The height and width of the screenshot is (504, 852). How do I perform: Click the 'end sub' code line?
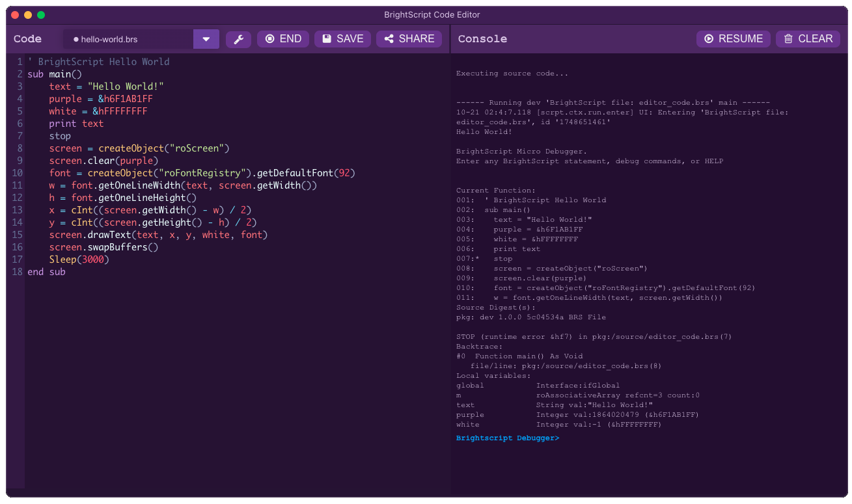point(46,272)
